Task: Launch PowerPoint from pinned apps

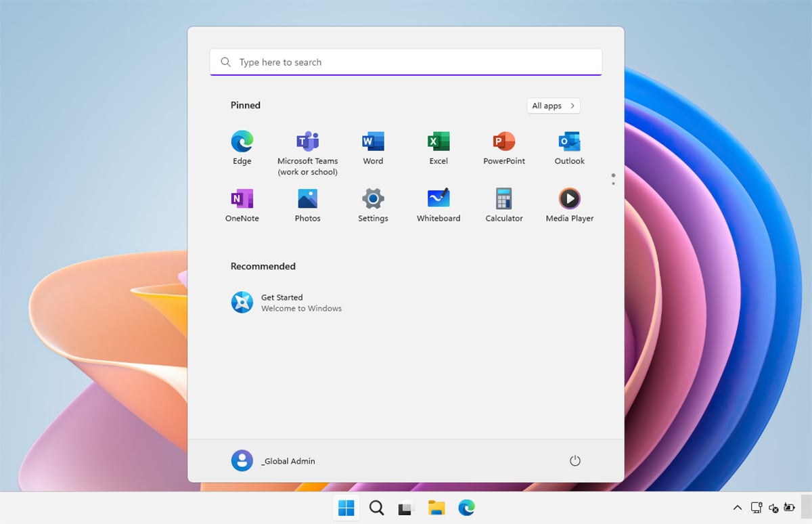Action: click(x=504, y=148)
